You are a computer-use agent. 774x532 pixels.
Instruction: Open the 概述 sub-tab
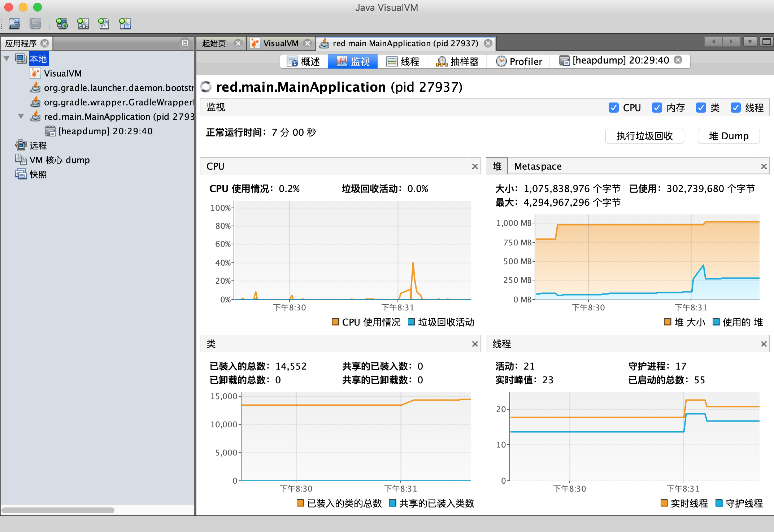pos(304,61)
